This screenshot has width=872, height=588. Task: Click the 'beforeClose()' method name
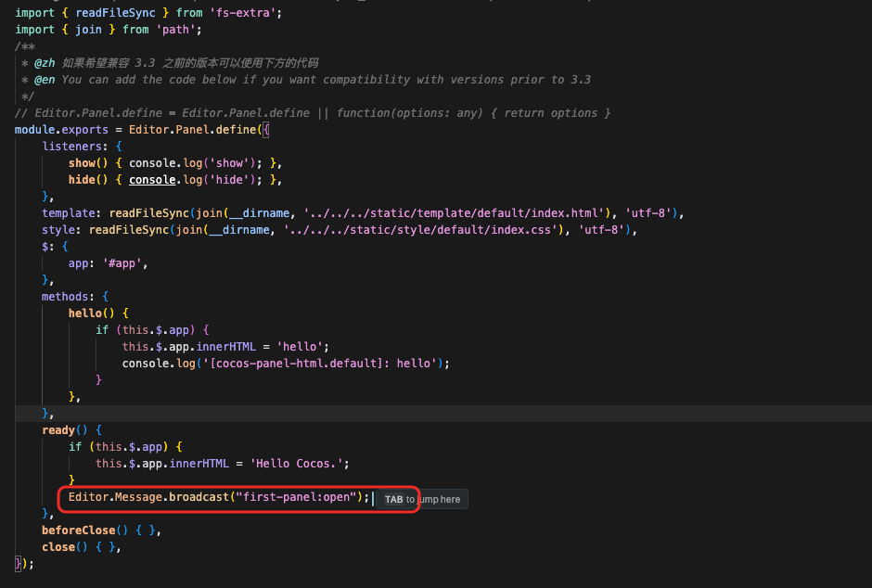point(84,530)
